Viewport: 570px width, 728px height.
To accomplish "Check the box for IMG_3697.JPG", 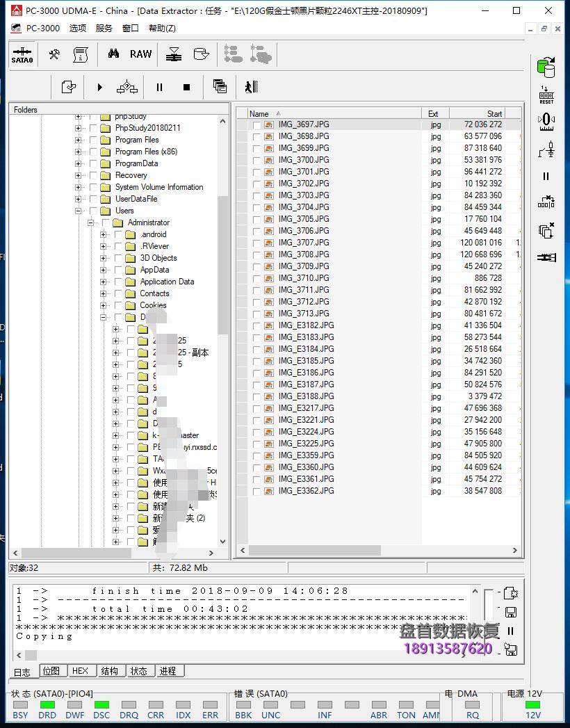I will coord(256,125).
